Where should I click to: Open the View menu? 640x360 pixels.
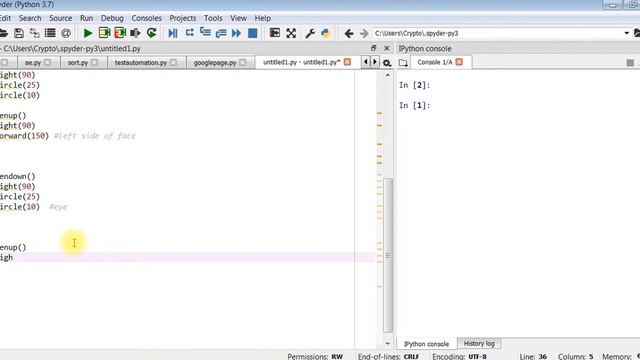[238, 18]
